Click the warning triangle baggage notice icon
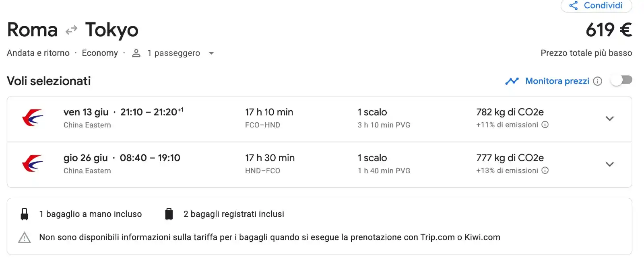Screen dimensions: 644x263 tap(25, 238)
